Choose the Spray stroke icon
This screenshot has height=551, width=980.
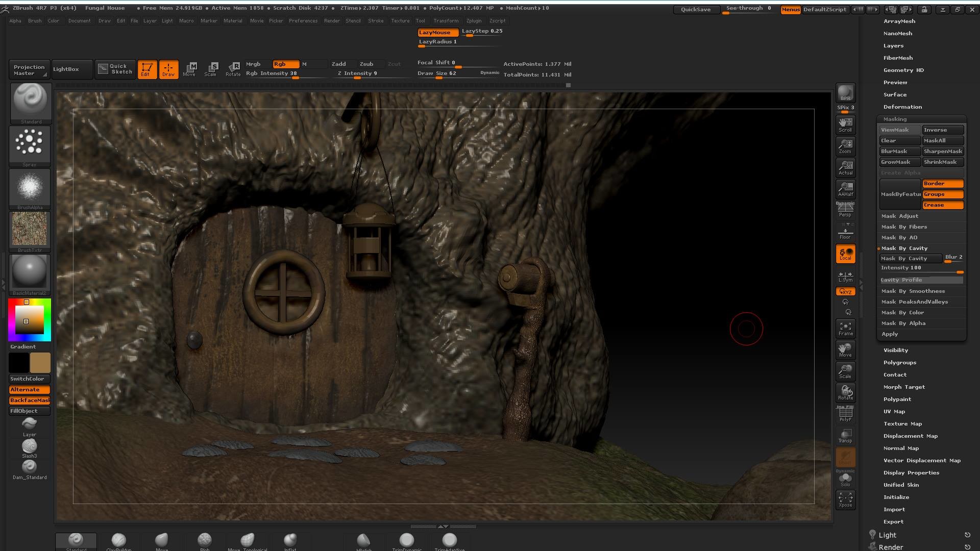(x=30, y=146)
